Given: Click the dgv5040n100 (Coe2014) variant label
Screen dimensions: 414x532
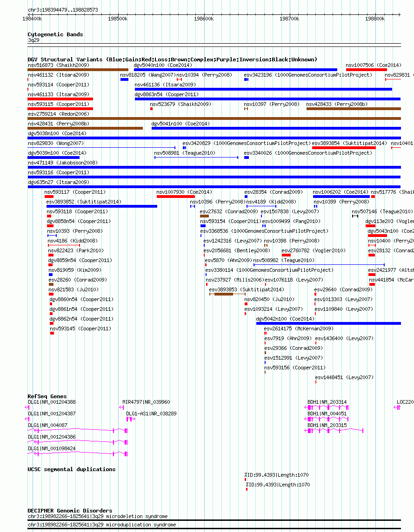Looking at the screenshot, I should [x=163, y=65].
